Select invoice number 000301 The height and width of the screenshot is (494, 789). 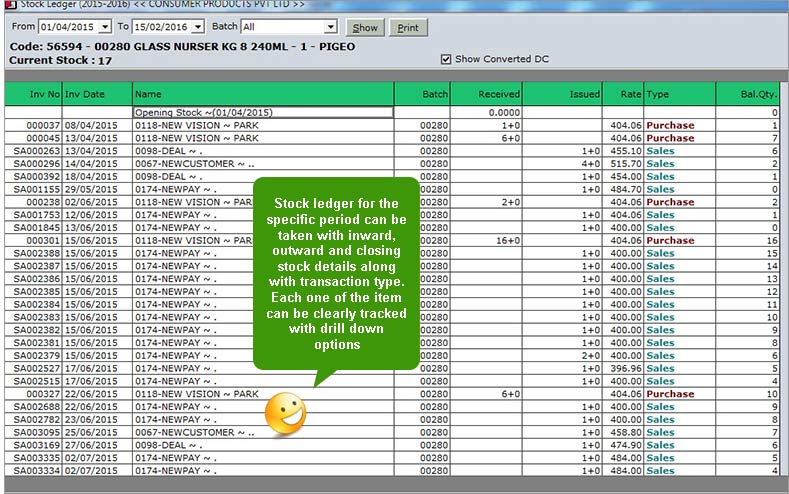click(43, 240)
